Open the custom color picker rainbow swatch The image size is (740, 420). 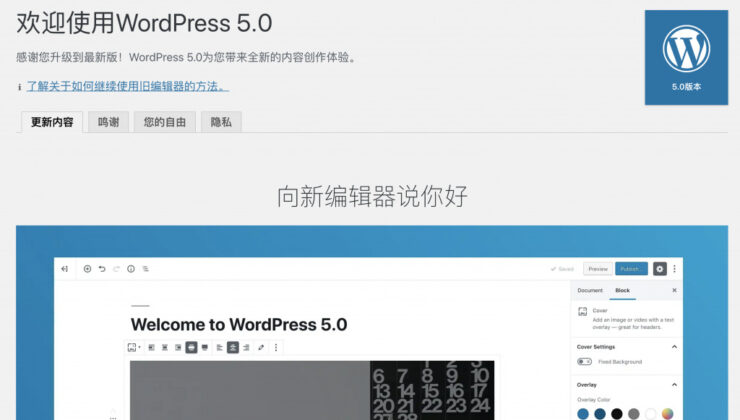click(x=668, y=414)
